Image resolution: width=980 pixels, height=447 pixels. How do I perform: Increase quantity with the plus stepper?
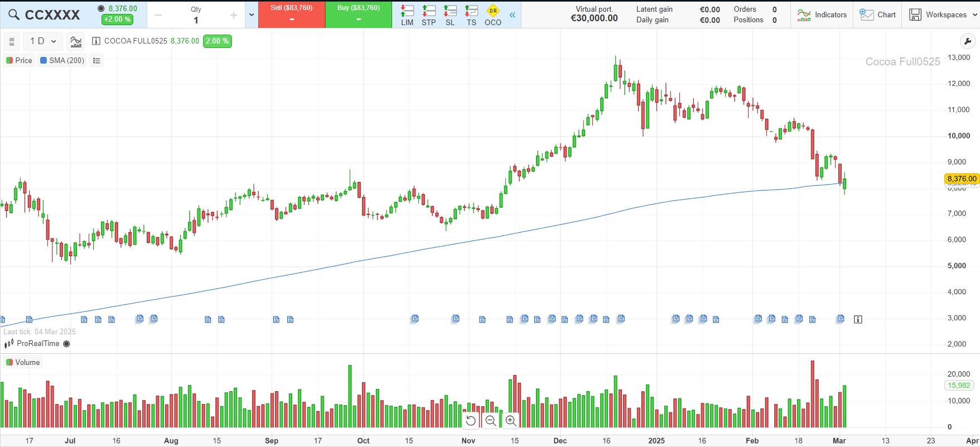pyautogui.click(x=233, y=15)
